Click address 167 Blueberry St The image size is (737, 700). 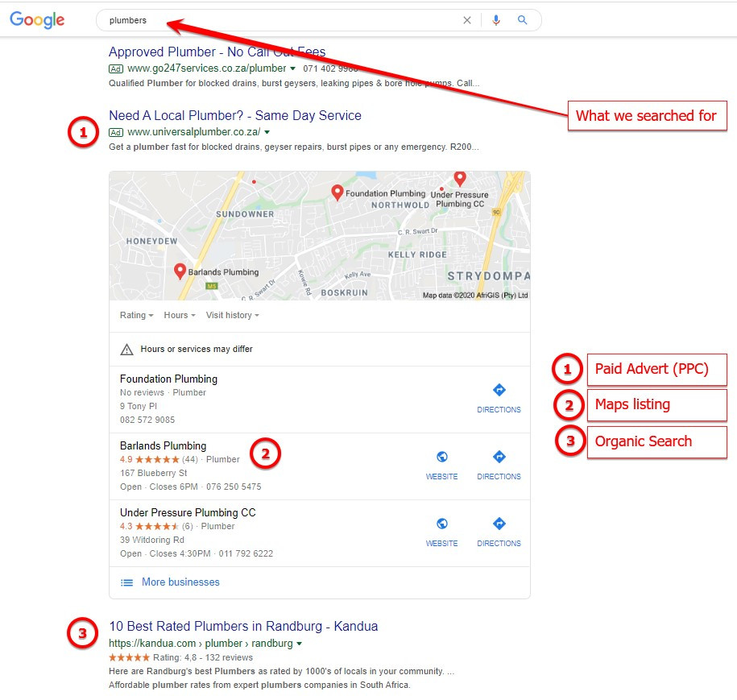pyautogui.click(x=153, y=473)
